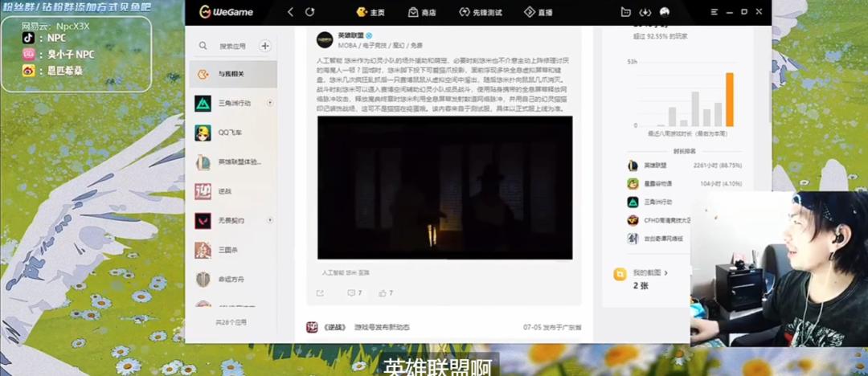Open 命运方舟 in the sidebar
Viewport: 868px width, 376px height.
(233, 279)
